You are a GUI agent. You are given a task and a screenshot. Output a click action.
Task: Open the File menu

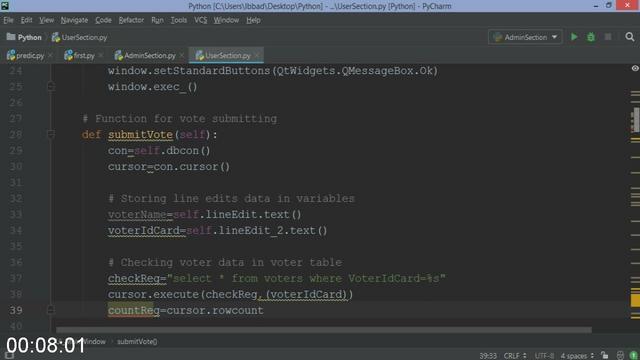pos(8,20)
